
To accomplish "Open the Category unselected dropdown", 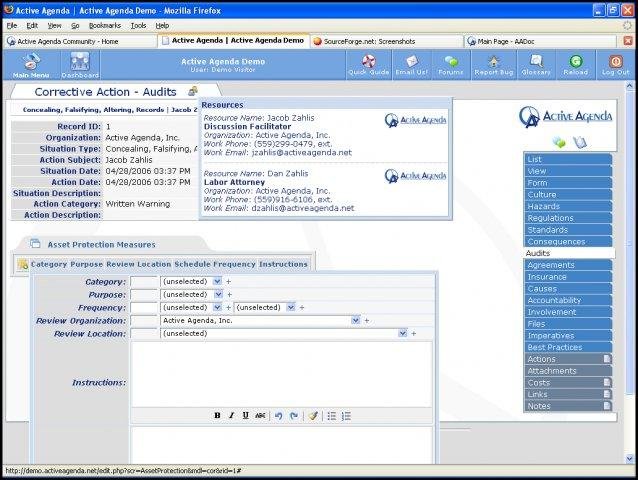I will 191,281.
